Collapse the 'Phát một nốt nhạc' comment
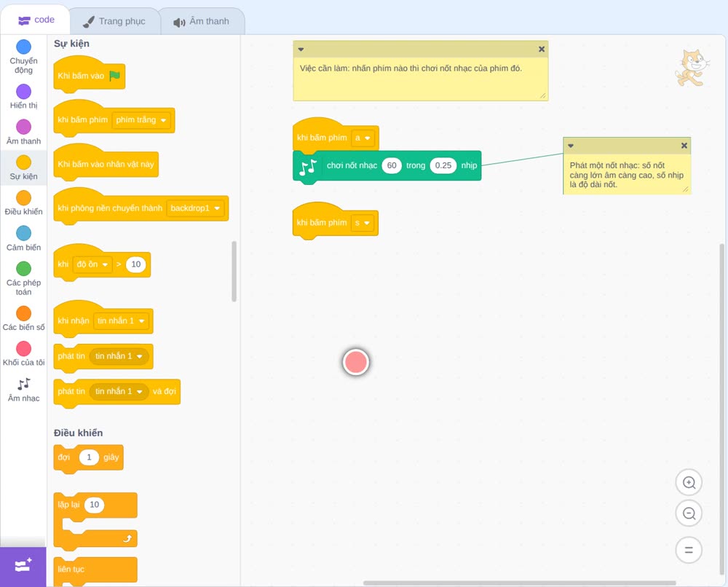Screen dimensions: 728x587 pos(571,146)
